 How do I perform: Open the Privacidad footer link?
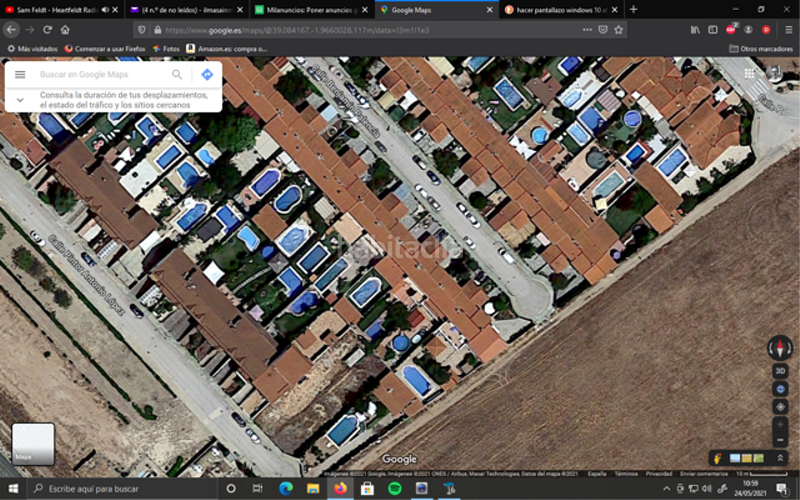coord(659,473)
